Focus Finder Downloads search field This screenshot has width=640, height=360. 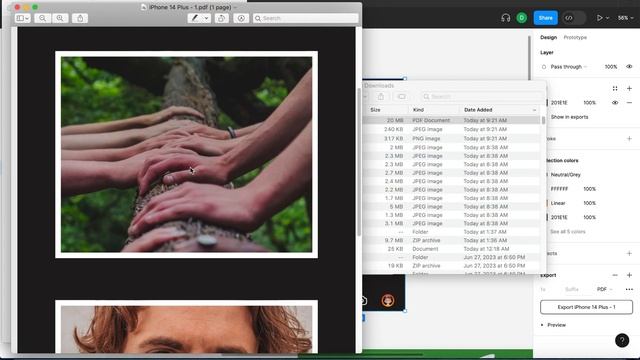pos(482,97)
